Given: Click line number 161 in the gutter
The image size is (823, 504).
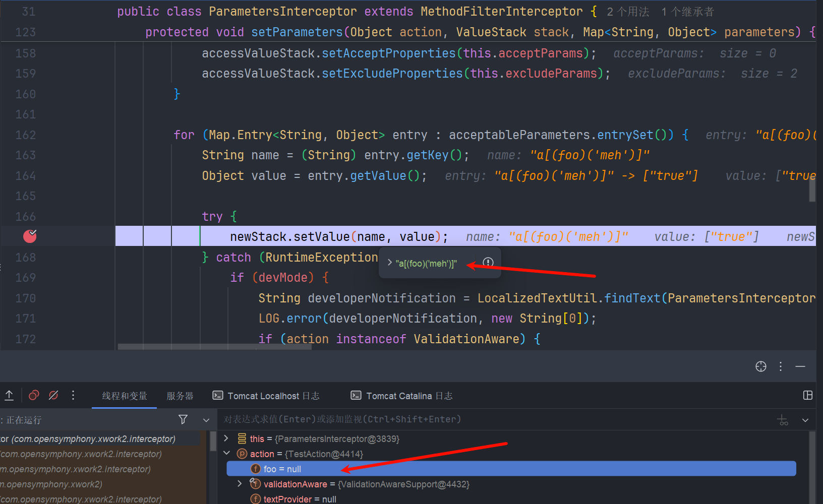Looking at the screenshot, I should click(26, 114).
